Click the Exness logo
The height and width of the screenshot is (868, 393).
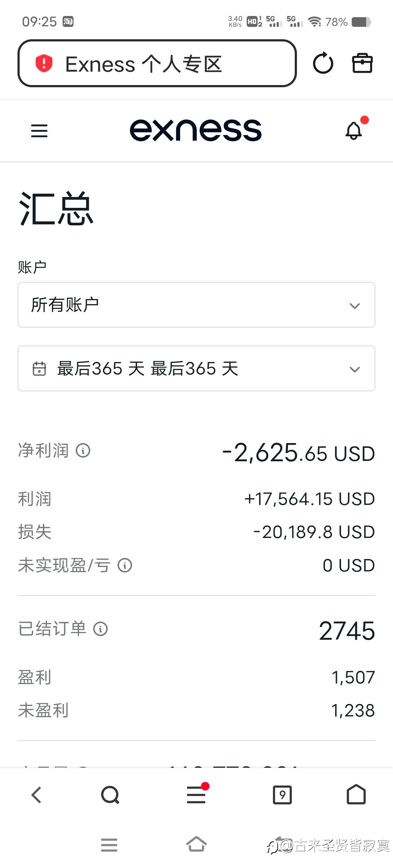coord(196,130)
